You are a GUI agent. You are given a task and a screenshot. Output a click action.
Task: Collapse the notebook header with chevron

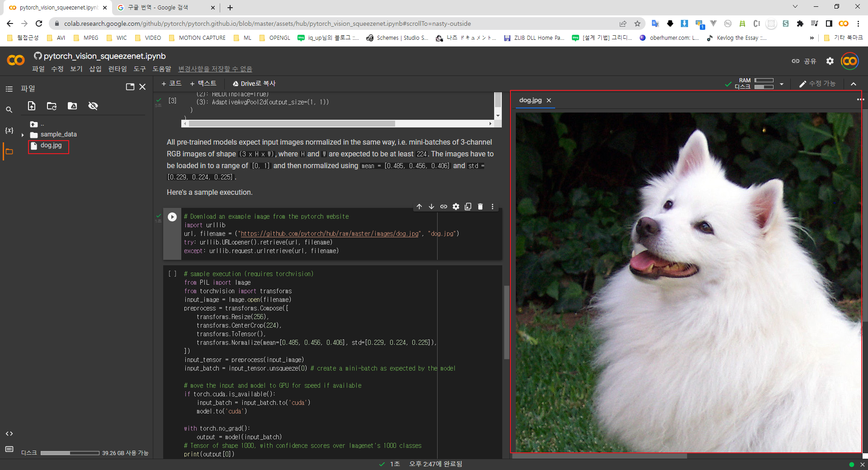[854, 84]
